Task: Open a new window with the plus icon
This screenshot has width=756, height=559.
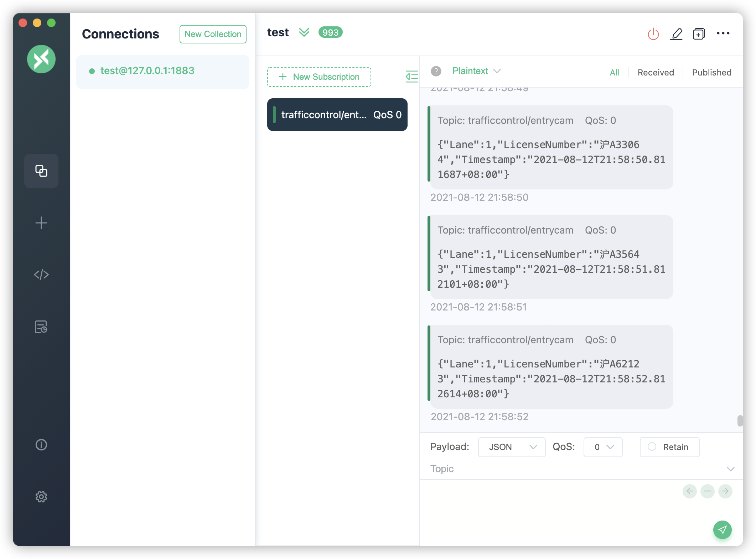Action: click(x=699, y=34)
